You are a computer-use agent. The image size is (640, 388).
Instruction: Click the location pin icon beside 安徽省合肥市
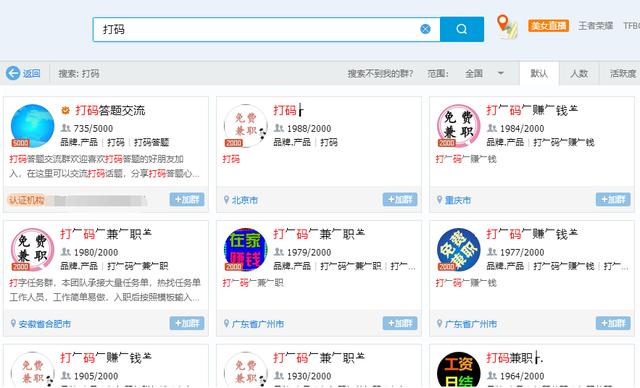13,324
